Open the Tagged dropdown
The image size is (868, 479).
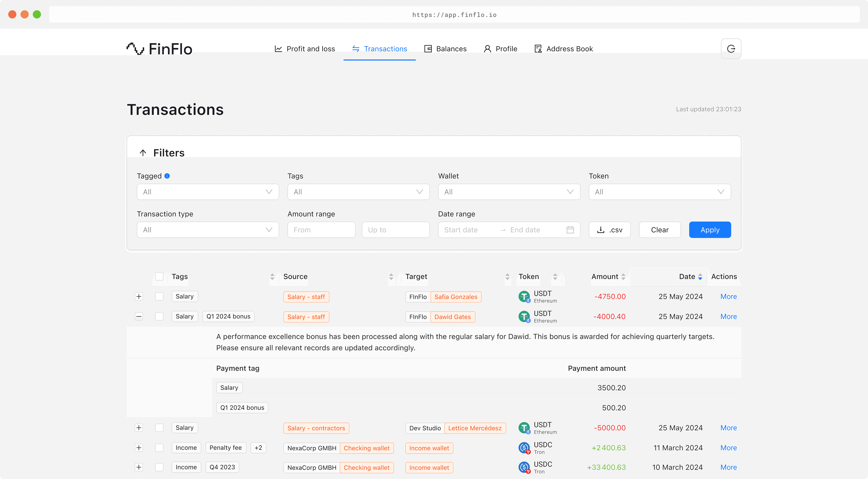[208, 192]
